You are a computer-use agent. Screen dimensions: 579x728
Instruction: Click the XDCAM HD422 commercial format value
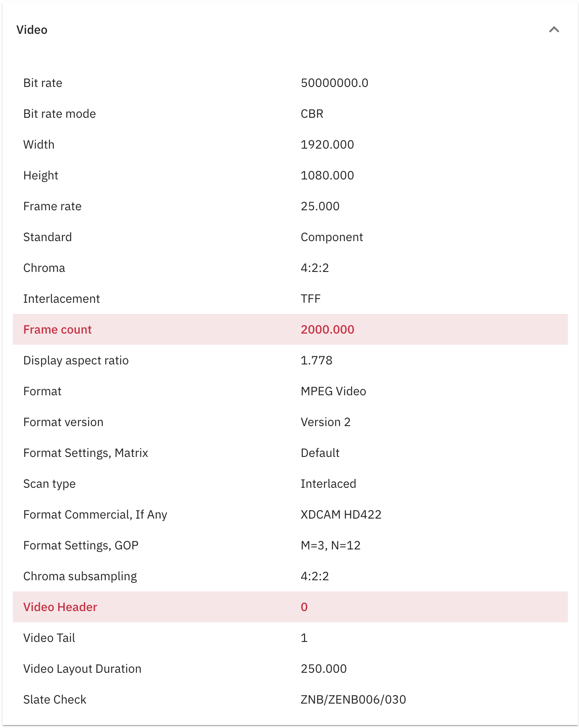point(341,515)
